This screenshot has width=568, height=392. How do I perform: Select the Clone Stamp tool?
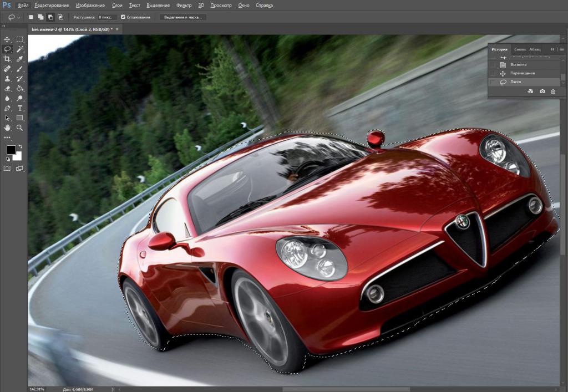[x=7, y=79]
